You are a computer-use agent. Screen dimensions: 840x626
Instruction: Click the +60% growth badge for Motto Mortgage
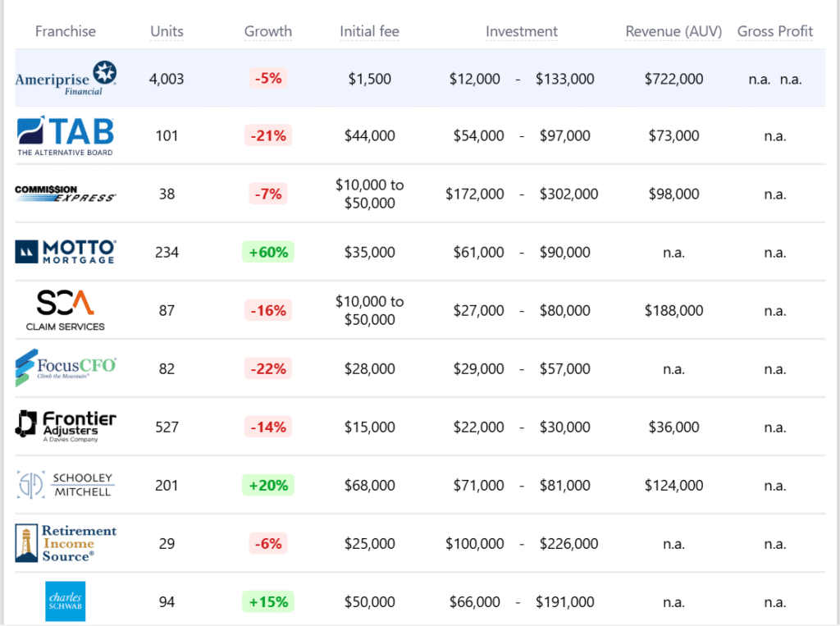[x=268, y=252]
